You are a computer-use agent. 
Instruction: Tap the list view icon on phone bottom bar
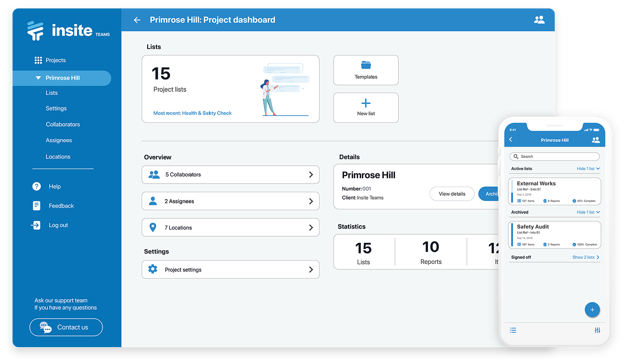(513, 330)
